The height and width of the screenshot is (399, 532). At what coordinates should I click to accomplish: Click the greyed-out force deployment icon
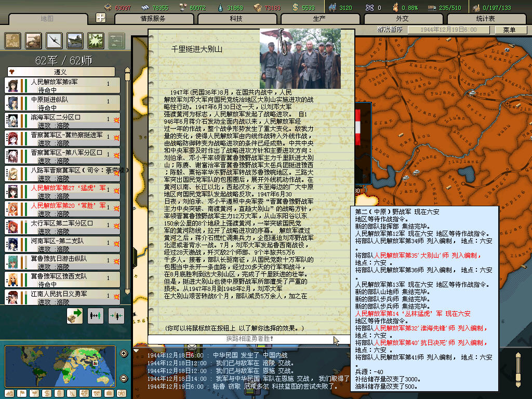[x=116, y=41]
